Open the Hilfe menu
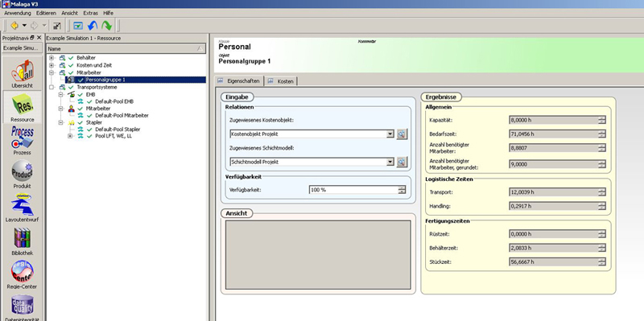Image resolution: width=644 pixels, height=321 pixels. [x=108, y=13]
